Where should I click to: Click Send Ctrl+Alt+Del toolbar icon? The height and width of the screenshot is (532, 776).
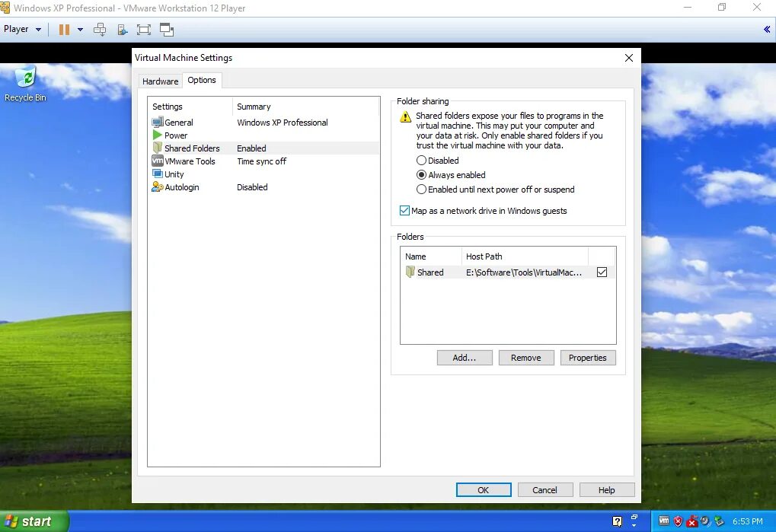100,30
